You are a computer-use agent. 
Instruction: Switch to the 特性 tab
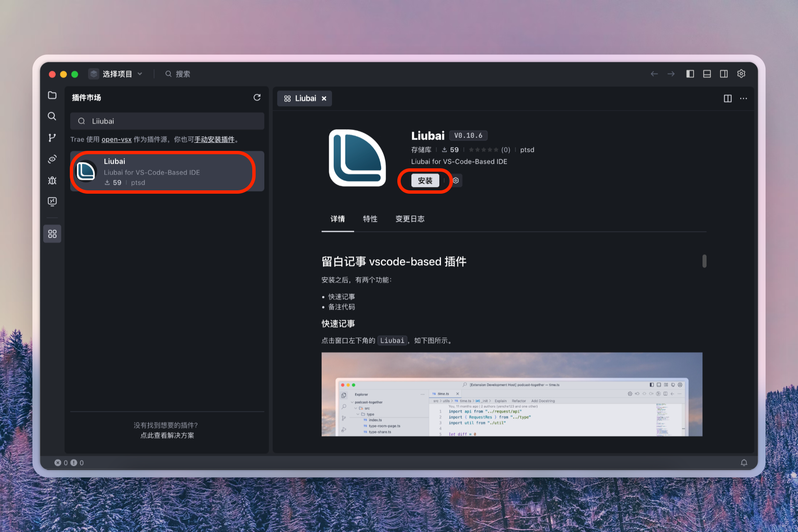(370, 219)
